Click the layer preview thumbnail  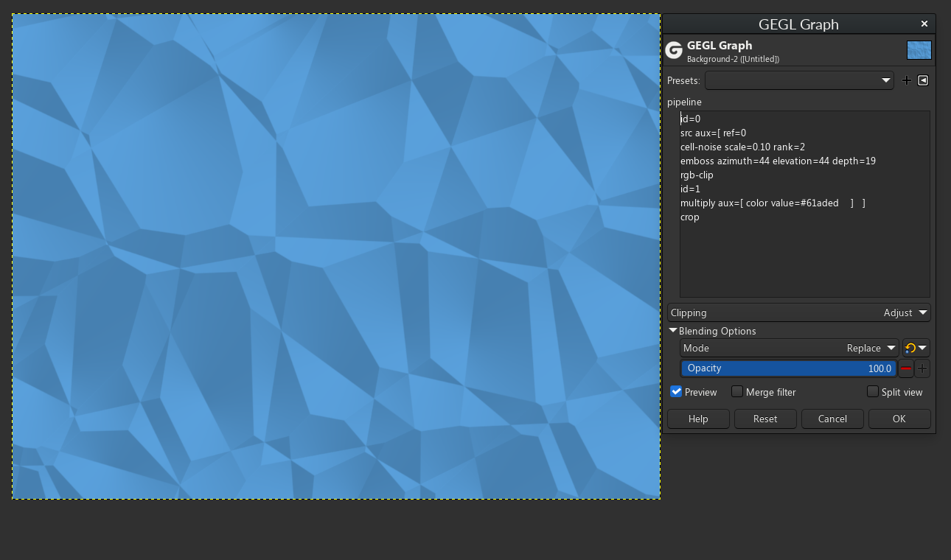pos(919,50)
